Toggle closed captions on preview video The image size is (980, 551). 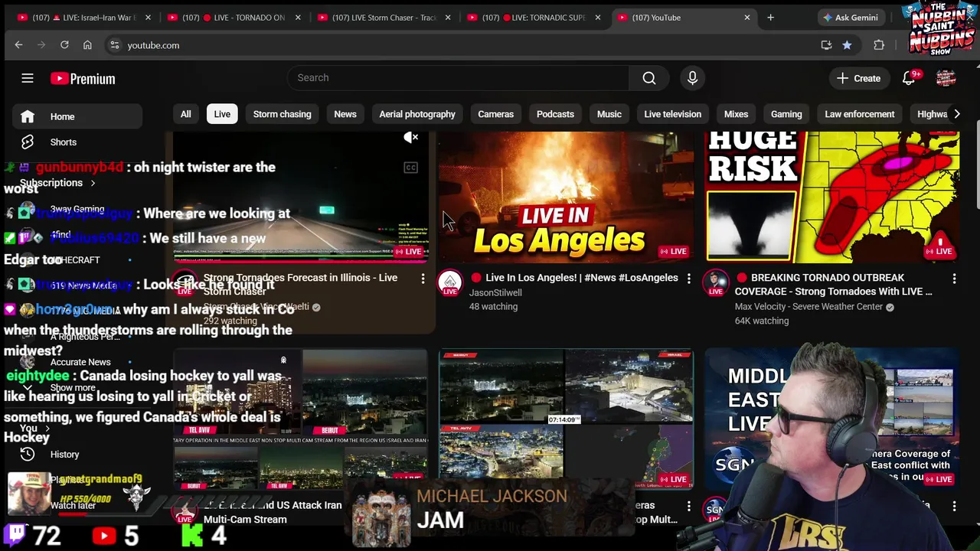411,168
